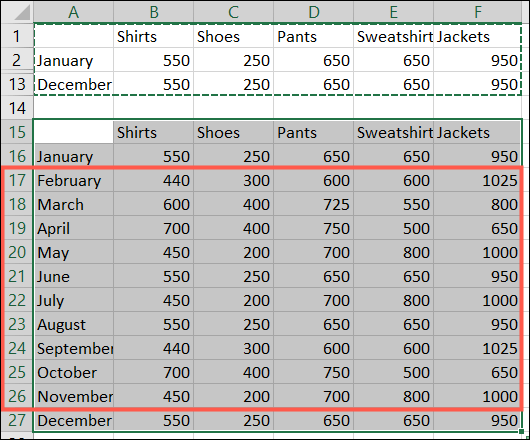Select empty cell A15
This screenshot has height=440, width=530.
(x=74, y=132)
